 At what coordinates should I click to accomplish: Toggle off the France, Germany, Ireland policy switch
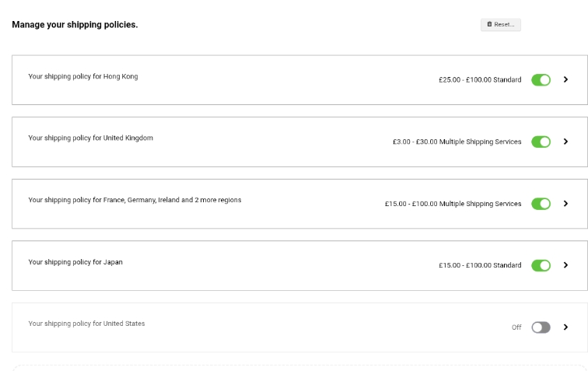(x=541, y=204)
